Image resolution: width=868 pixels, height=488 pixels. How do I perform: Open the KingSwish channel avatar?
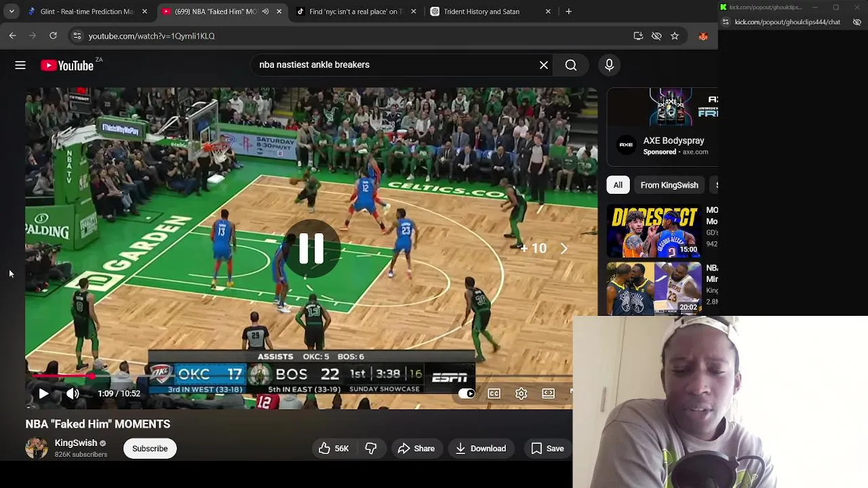37,448
